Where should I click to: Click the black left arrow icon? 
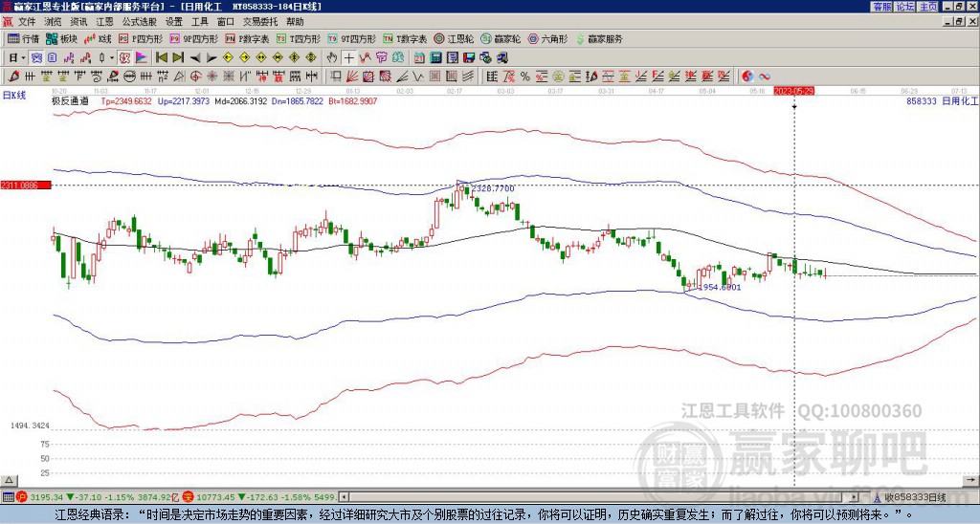[x=195, y=58]
